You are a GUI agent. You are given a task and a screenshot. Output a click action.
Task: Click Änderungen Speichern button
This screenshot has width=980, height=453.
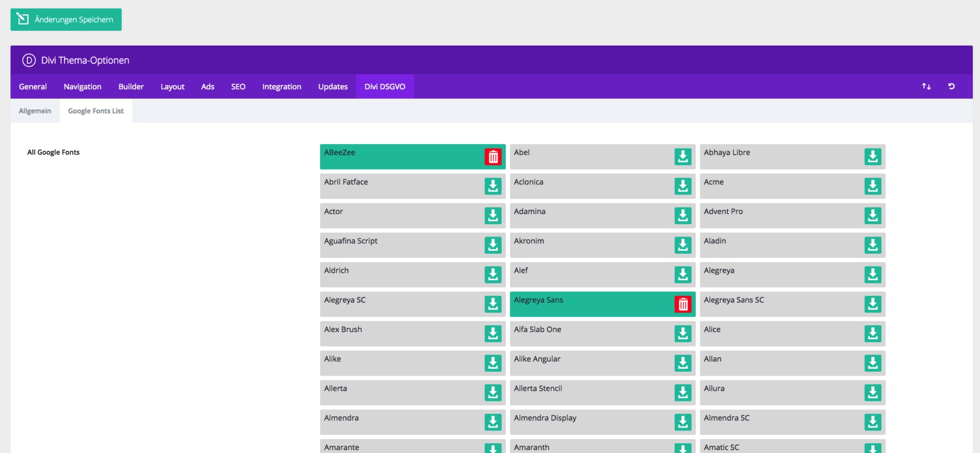tap(66, 19)
